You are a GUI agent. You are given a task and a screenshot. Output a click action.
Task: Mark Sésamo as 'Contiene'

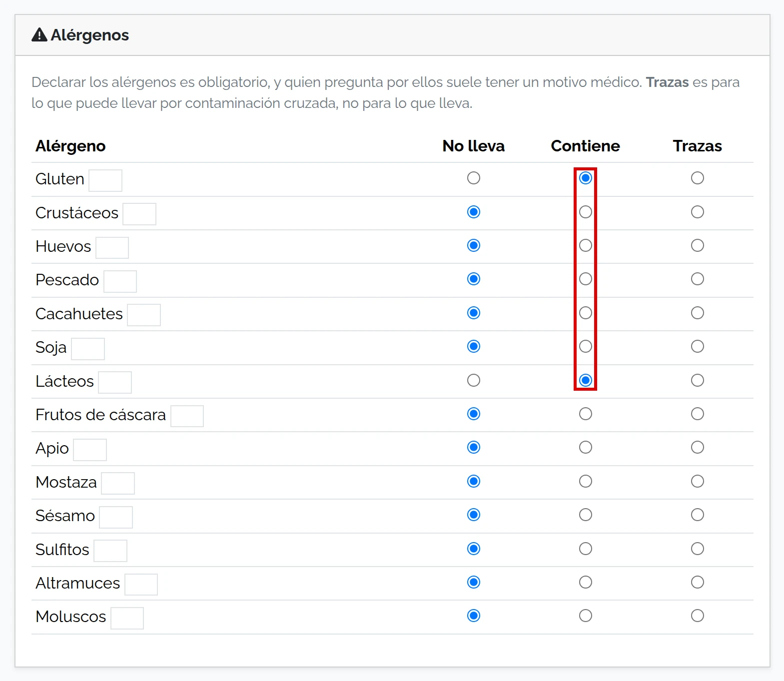pyautogui.click(x=586, y=515)
